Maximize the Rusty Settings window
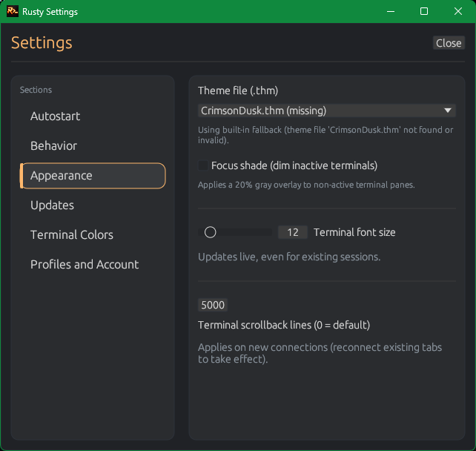This screenshot has width=476, height=451. [x=424, y=12]
